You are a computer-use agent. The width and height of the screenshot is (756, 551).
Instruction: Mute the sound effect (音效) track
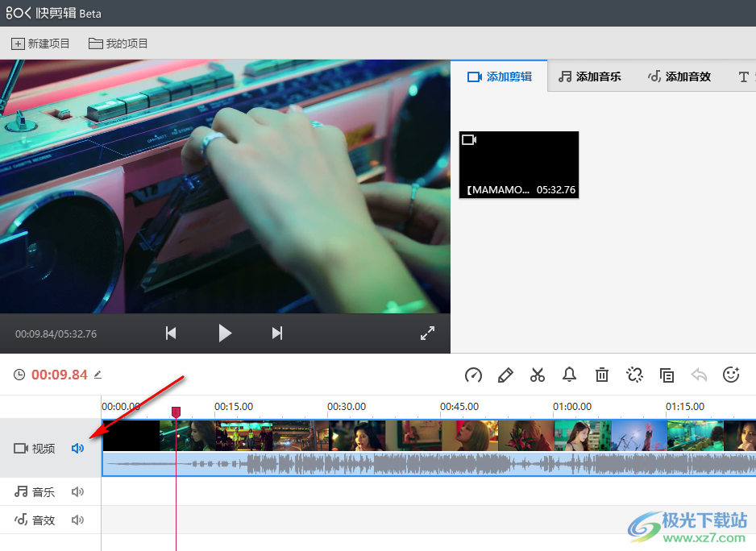pos(77,520)
